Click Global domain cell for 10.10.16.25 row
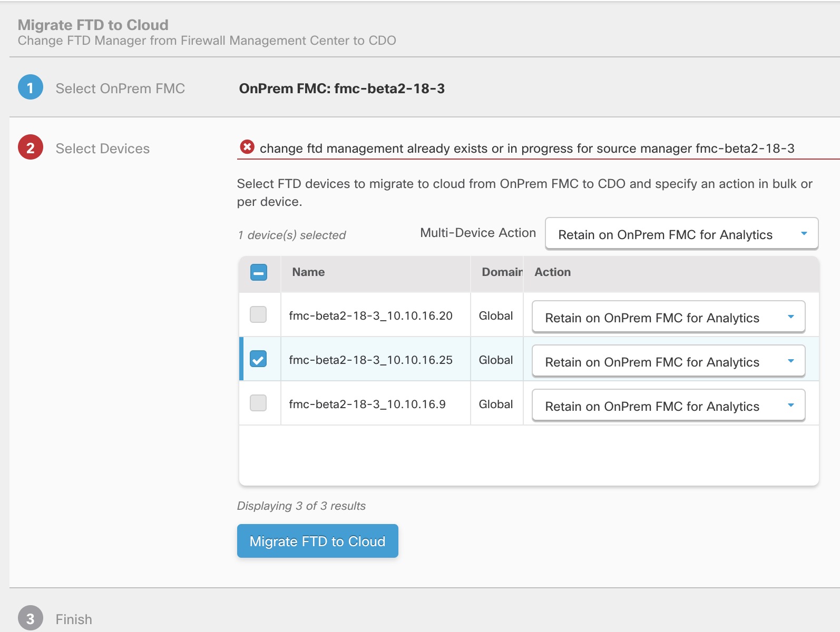The image size is (840, 632). [x=496, y=360]
